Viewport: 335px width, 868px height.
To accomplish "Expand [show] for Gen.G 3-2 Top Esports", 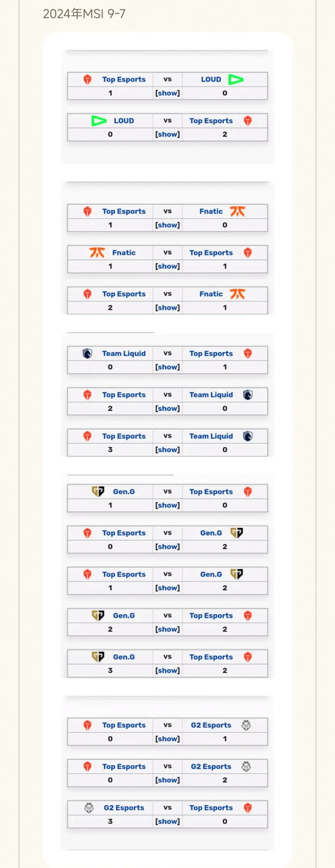I will coord(167,670).
